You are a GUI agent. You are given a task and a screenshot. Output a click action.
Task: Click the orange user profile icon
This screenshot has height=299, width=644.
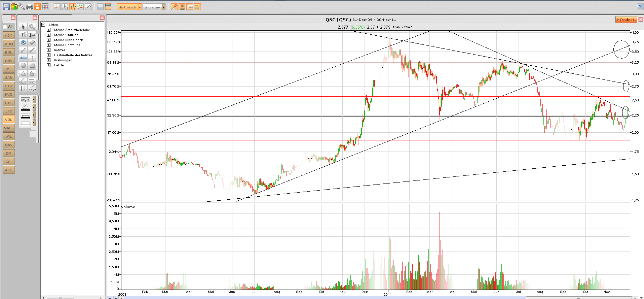[x=37, y=7]
